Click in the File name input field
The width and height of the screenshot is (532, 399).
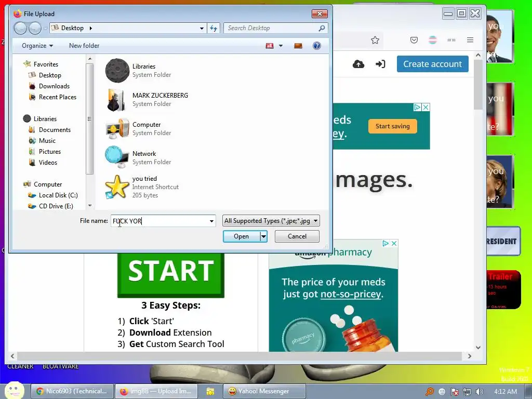(159, 221)
